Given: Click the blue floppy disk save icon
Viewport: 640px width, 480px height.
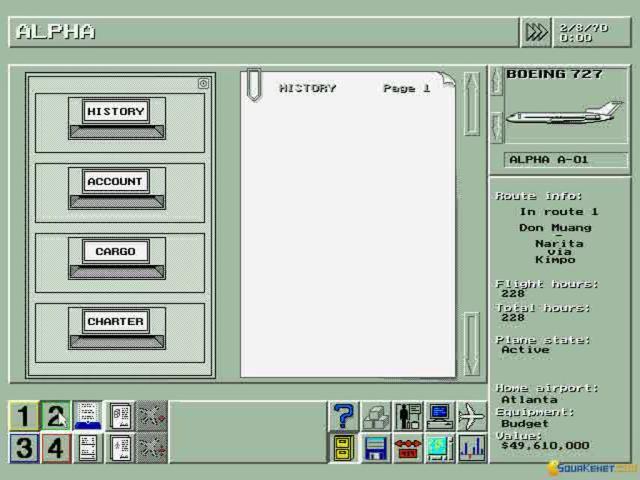Looking at the screenshot, I should tap(376, 448).
